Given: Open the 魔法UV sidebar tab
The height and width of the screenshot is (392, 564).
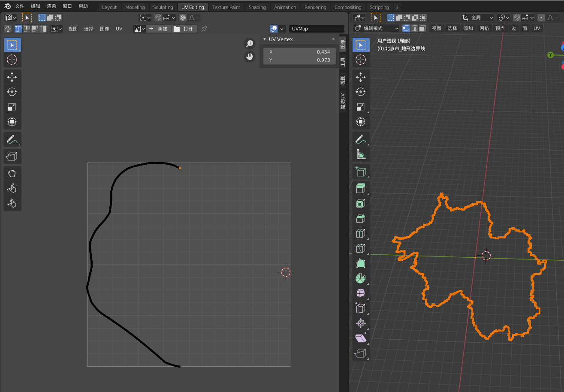Looking at the screenshot, I should pos(343,101).
